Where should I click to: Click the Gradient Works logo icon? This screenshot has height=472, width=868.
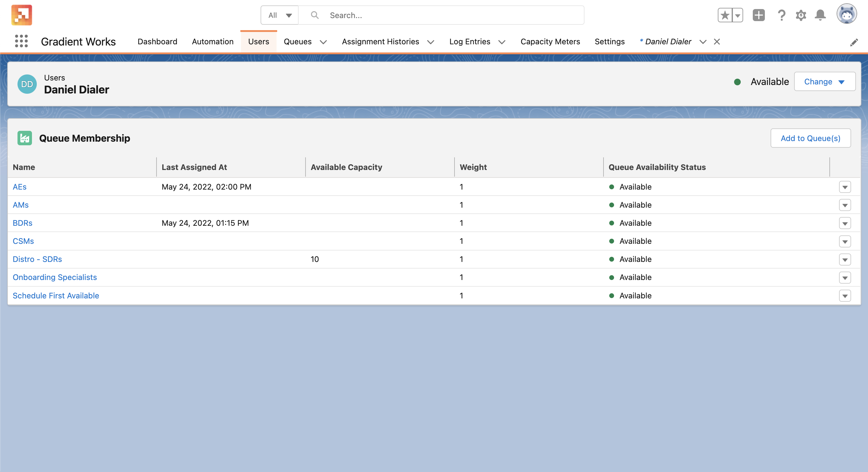coord(22,15)
